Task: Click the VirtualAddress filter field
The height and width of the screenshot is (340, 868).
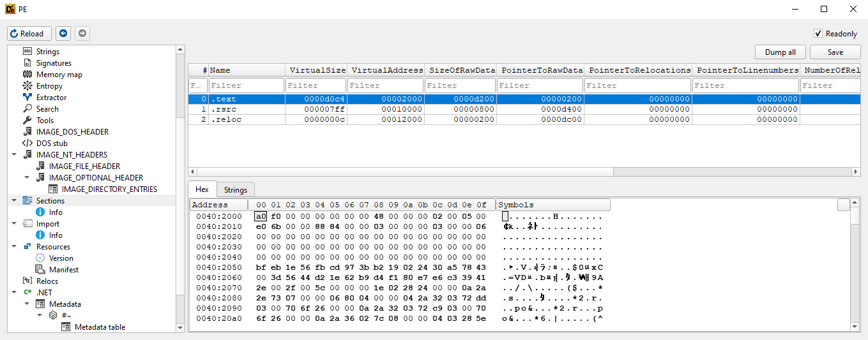Action: 385,85
